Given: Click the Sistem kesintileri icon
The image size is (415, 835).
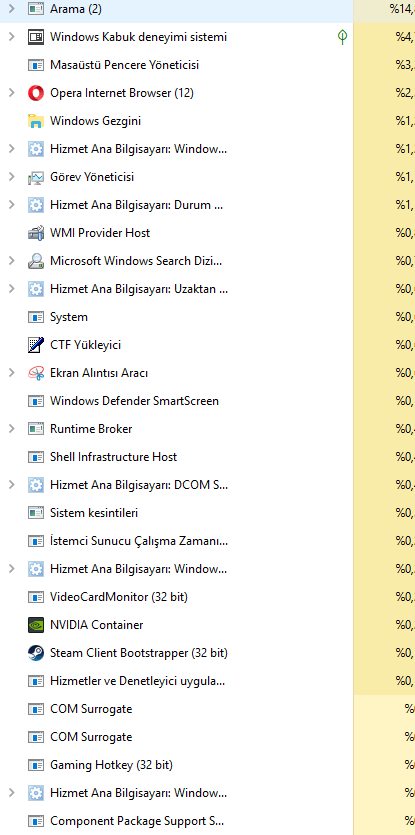Looking at the screenshot, I should pos(36,513).
